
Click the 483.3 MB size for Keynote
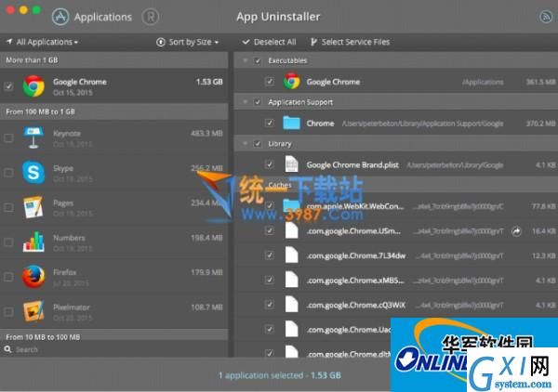[x=206, y=133]
